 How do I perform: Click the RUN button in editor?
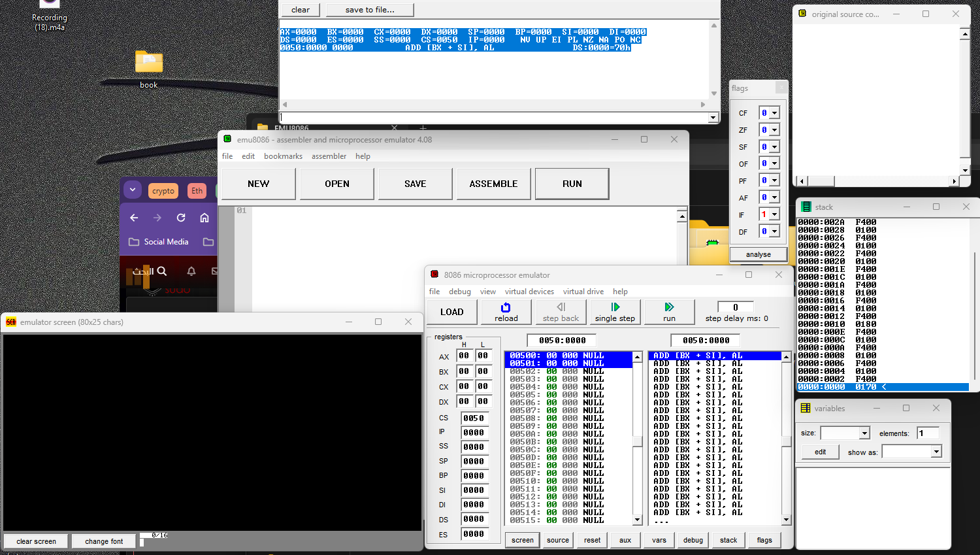572,184
